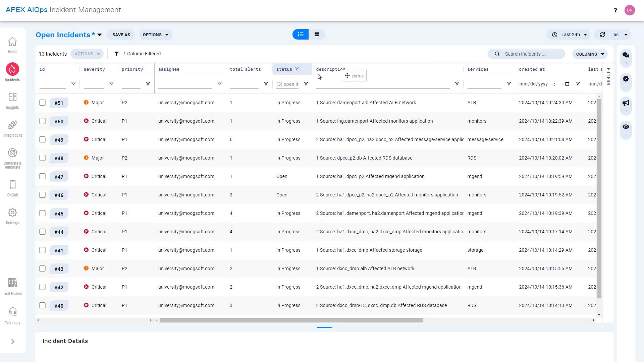Open the COLUMNS dropdown
Screen dimensions: 644x362
(590, 54)
